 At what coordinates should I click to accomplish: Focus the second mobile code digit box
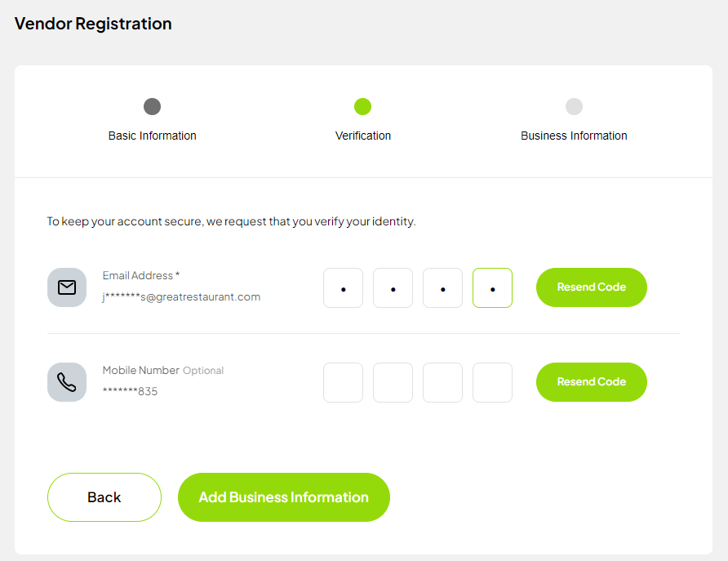[393, 383]
